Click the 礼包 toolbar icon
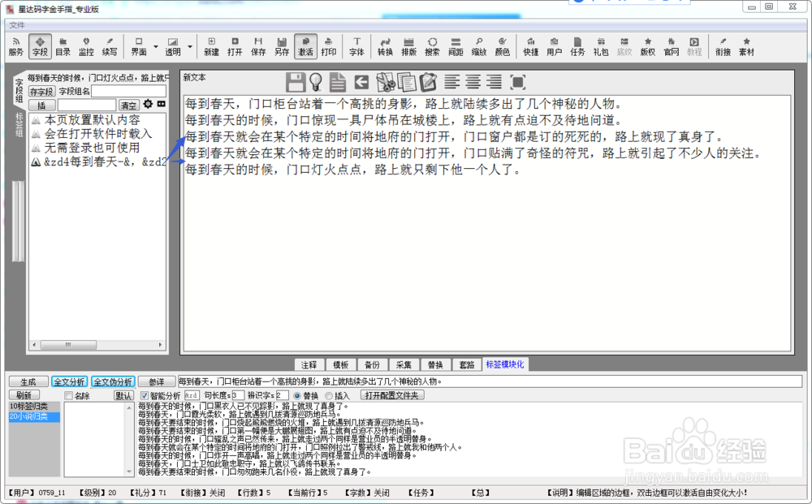The width and height of the screenshot is (812, 504). tap(601, 46)
